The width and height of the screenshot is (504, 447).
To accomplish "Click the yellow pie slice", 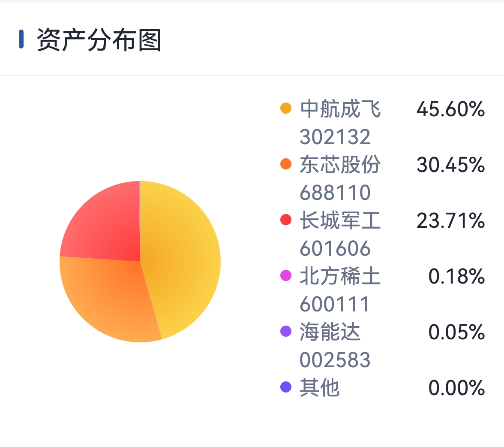I will point(183,257).
